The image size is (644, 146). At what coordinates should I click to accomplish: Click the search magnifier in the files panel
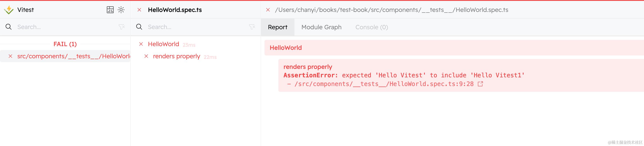tap(8, 27)
